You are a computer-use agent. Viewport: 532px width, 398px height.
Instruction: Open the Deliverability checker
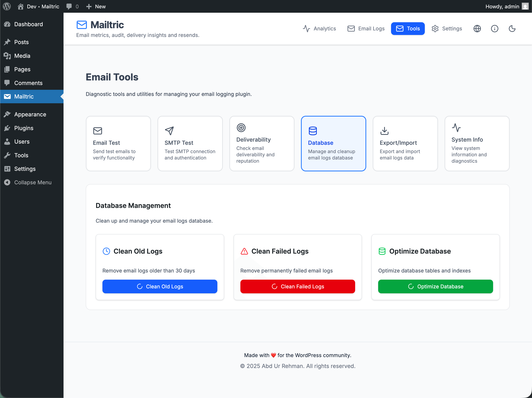[x=262, y=143]
